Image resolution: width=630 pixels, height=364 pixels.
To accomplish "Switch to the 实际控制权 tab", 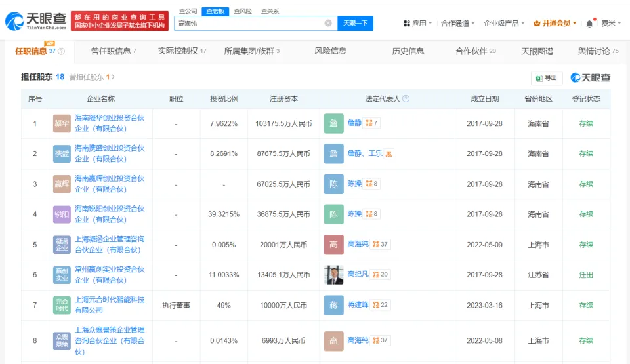I will click(182, 51).
